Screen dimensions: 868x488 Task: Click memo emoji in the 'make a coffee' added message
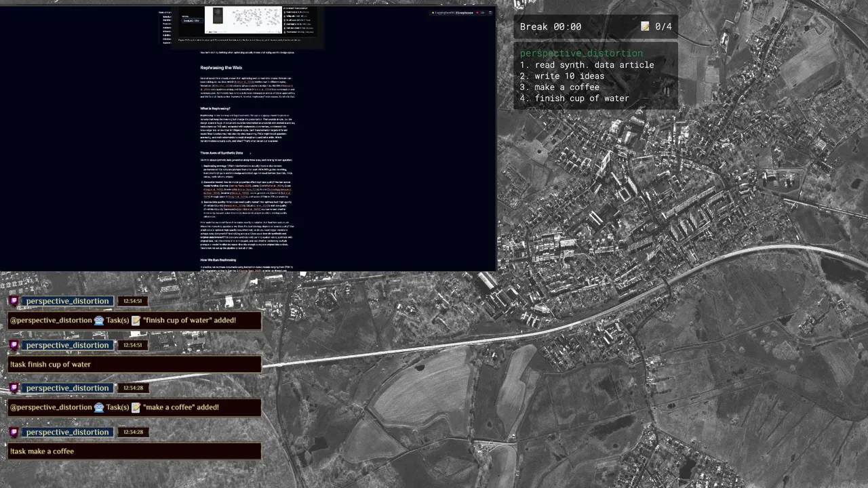(x=136, y=407)
